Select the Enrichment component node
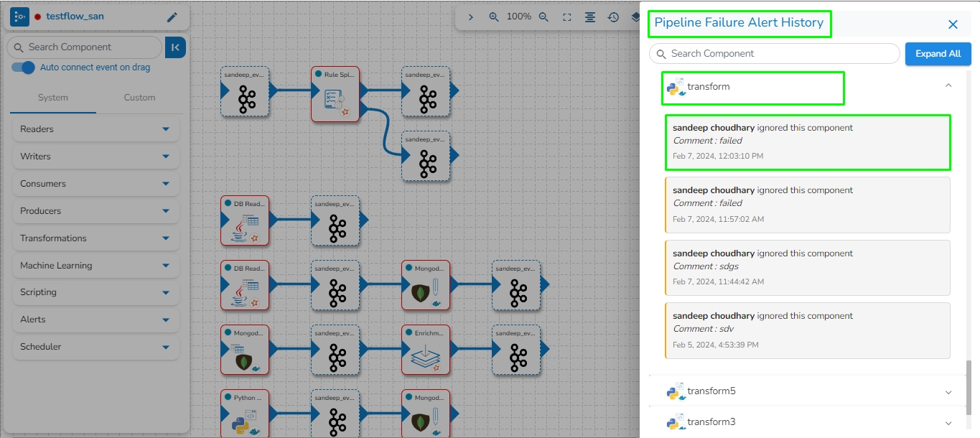Screen dimensions: 980x438 tap(426, 350)
